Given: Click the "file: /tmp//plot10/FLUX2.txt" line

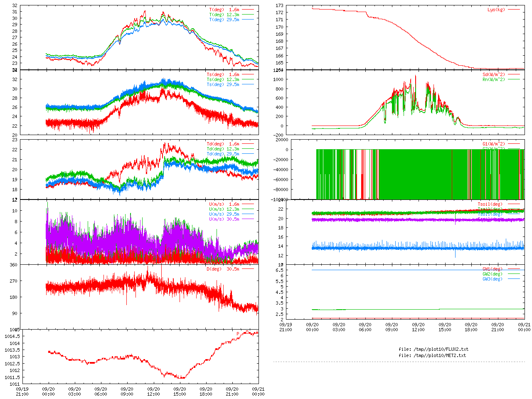Looking at the screenshot, I should [433, 349].
